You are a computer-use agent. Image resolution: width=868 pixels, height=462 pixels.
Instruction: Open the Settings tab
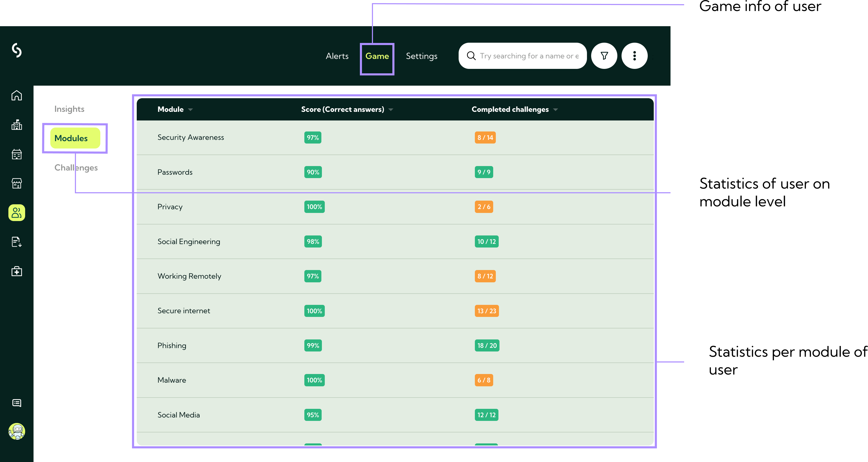(x=421, y=56)
